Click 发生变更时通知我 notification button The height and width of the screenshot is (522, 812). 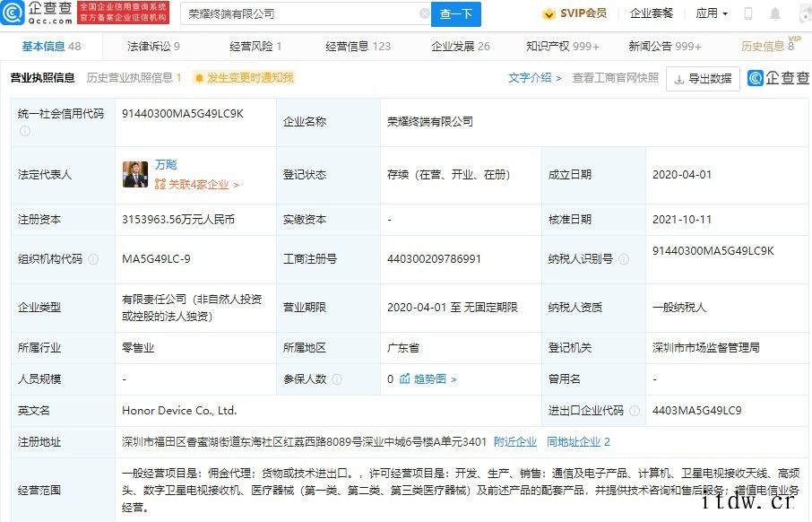[x=244, y=78]
